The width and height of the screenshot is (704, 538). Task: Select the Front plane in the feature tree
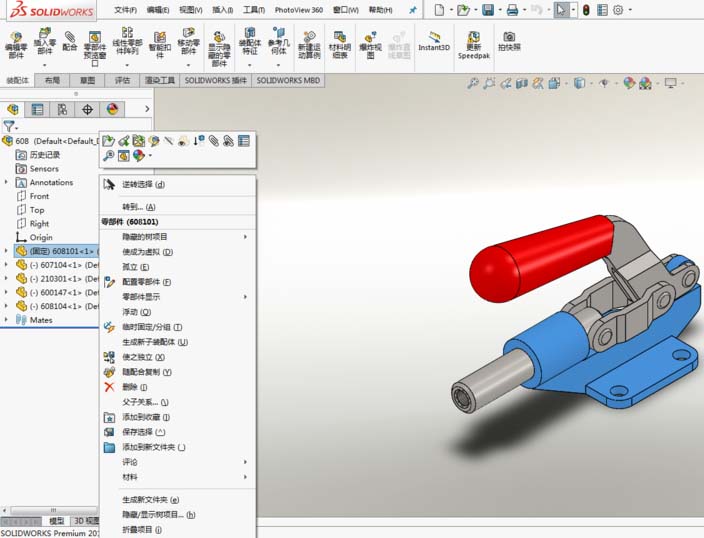(39, 196)
